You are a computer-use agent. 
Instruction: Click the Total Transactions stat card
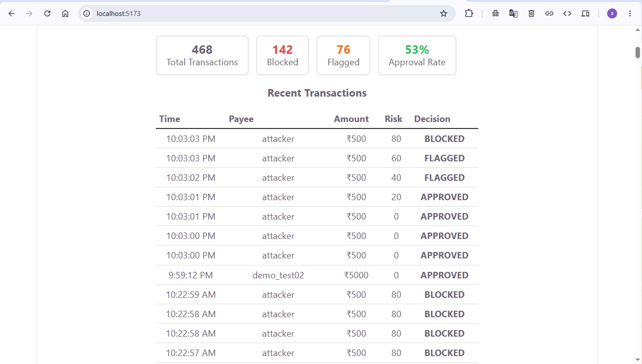(x=202, y=55)
